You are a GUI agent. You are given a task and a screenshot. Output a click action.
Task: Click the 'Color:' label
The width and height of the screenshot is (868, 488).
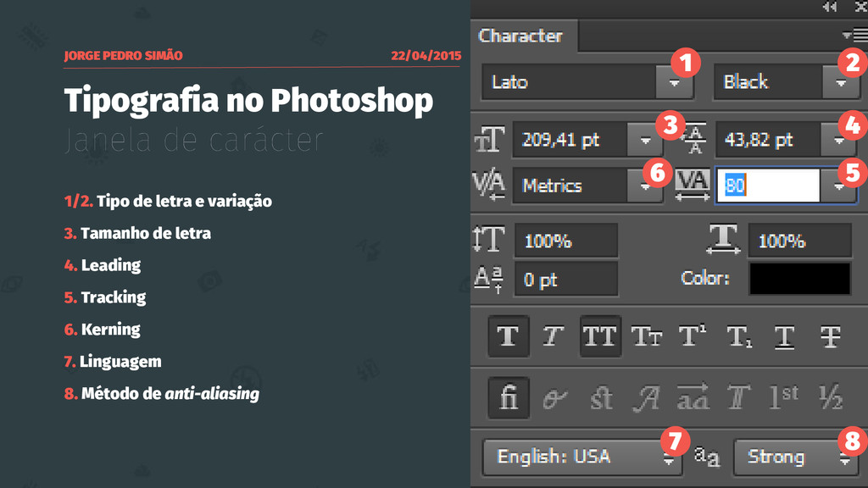click(x=704, y=278)
